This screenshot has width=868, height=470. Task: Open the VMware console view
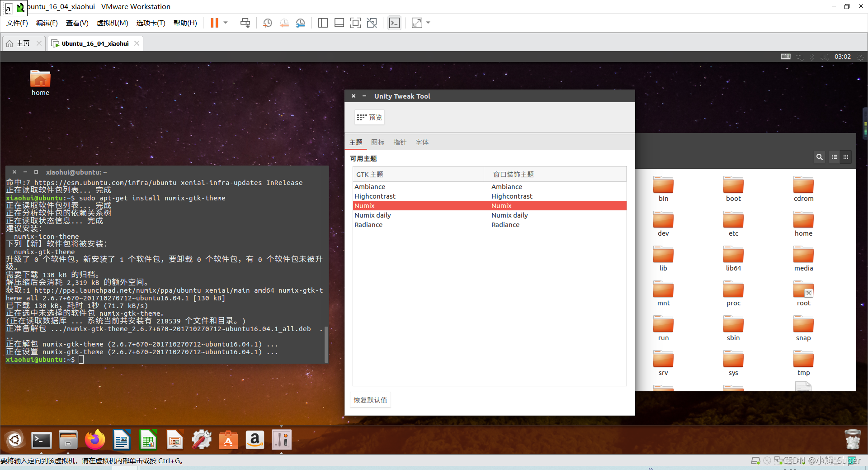coord(394,23)
